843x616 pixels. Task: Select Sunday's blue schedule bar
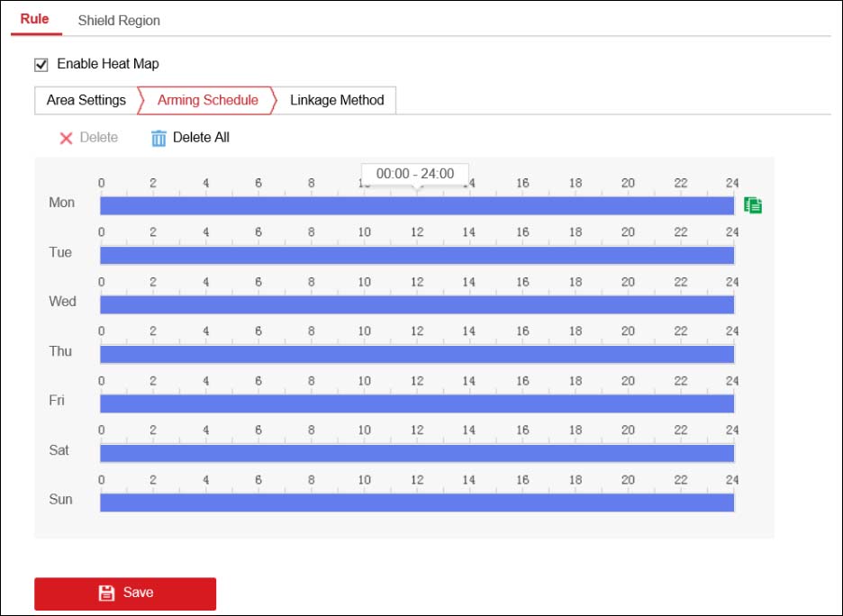(x=417, y=503)
